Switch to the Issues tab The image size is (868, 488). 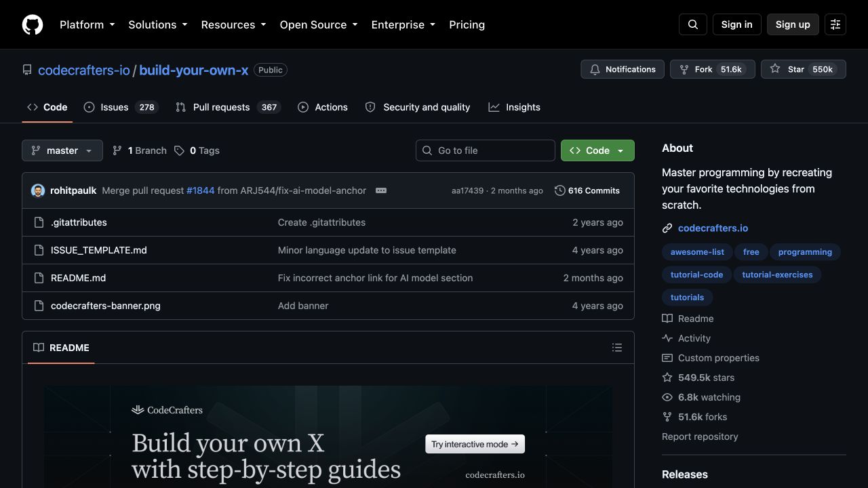tap(121, 107)
